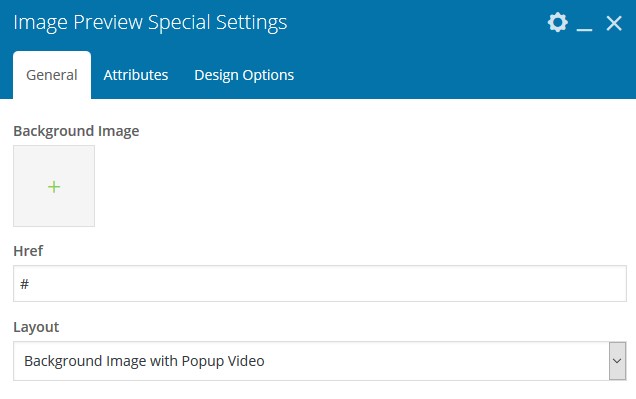
Task: Minimize the Image Preview settings panel
Action: pyautogui.click(x=584, y=24)
